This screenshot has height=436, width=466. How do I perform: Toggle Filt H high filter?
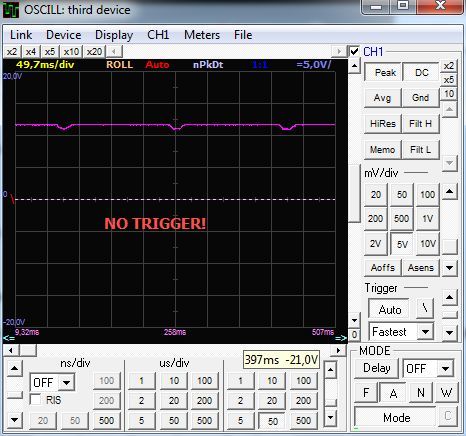point(420,124)
